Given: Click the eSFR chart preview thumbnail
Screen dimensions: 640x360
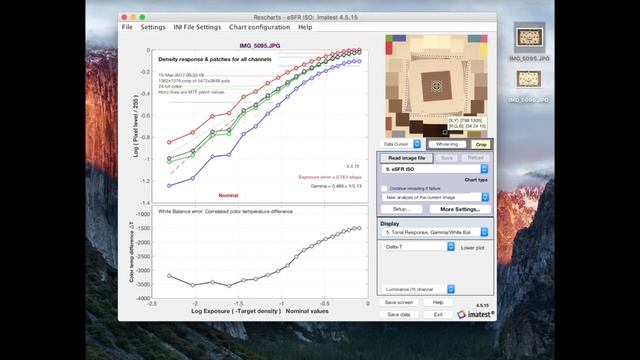Looking at the screenshot, I should tap(436, 86).
